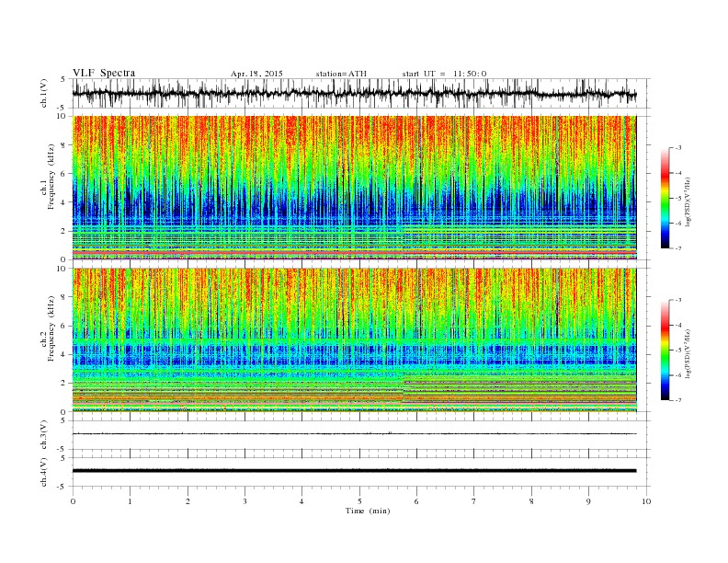Click the "6" kHz tick on ch.2 frequency axis
Viewport: 728px width, 563px height.
pyautogui.click(x=64, y=326)
